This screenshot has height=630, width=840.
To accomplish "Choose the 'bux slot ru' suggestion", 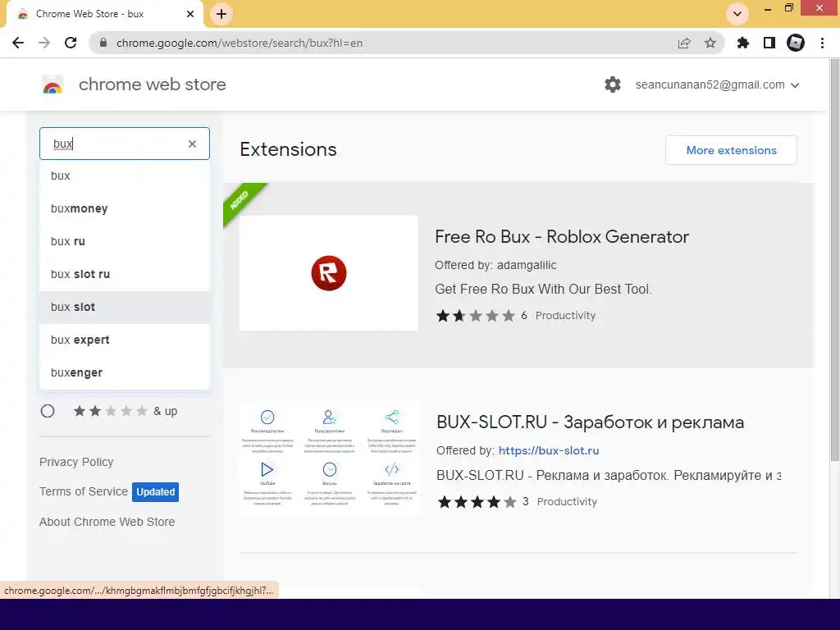I will click(x=125, y=274).
